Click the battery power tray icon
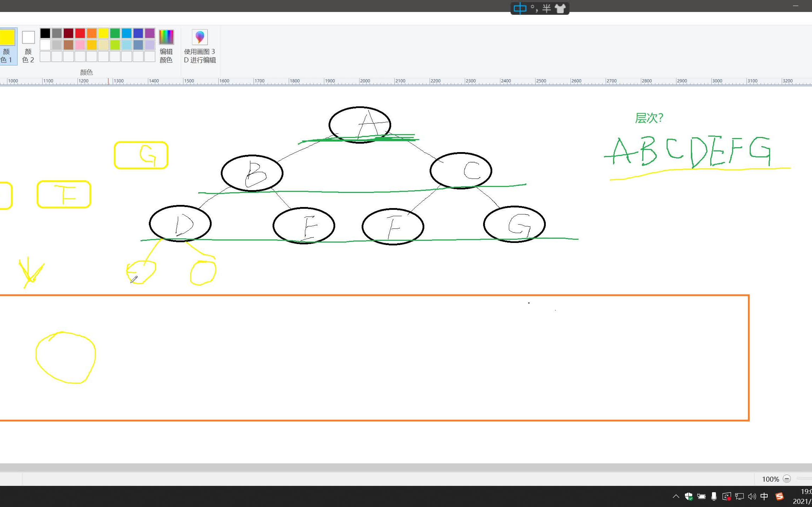 click(x=701, y=496)
